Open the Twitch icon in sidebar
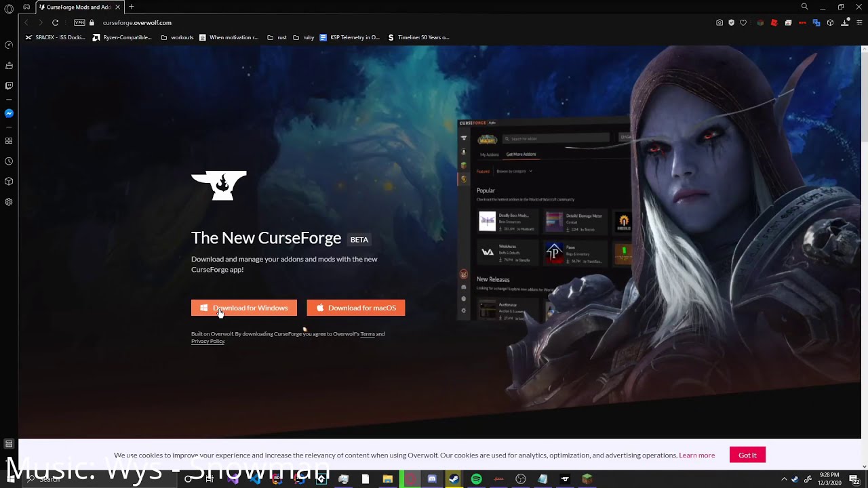The height and width of the screenshot is (488, 868). click(x=9, y=86)
